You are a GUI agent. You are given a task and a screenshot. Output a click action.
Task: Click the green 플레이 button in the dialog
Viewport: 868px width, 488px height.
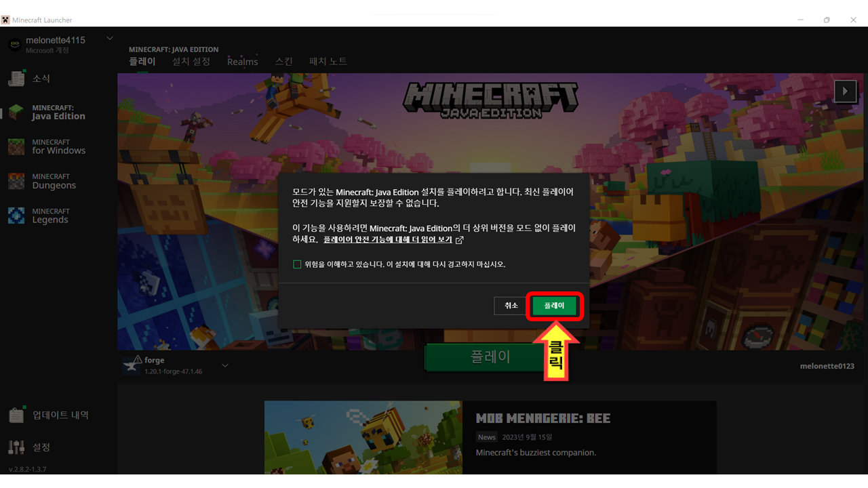(x=554, y=306)
